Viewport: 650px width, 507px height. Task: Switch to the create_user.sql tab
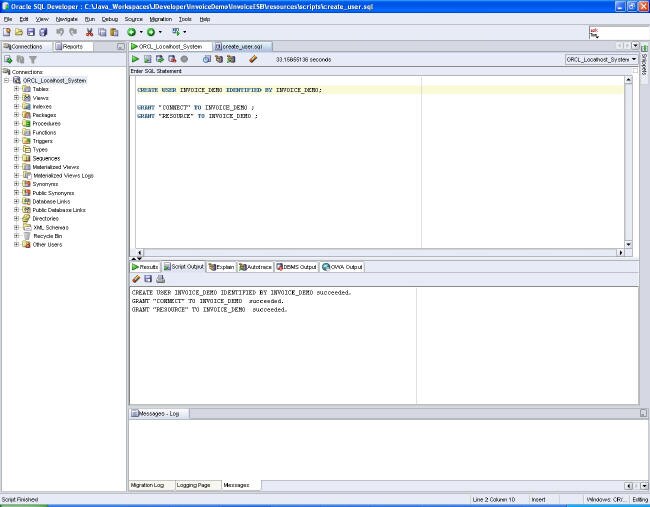tap(242, 46)
